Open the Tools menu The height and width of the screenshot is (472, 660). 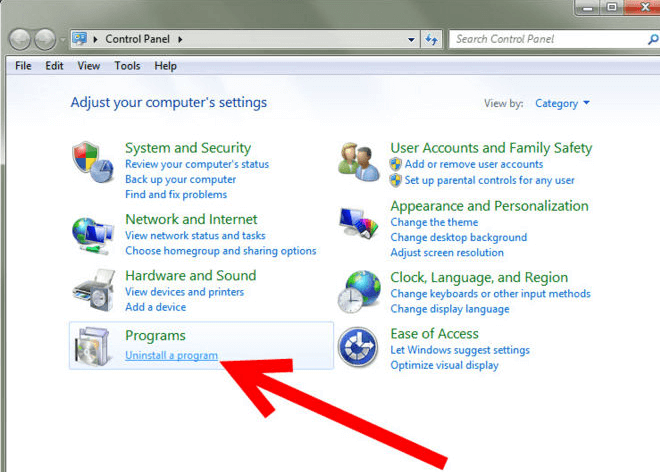click(x=127, y=66)
